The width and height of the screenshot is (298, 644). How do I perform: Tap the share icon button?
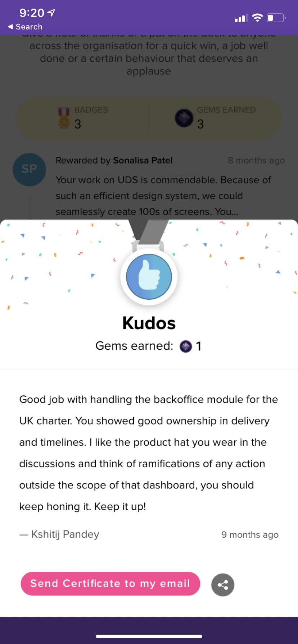[x=223, y=585]
